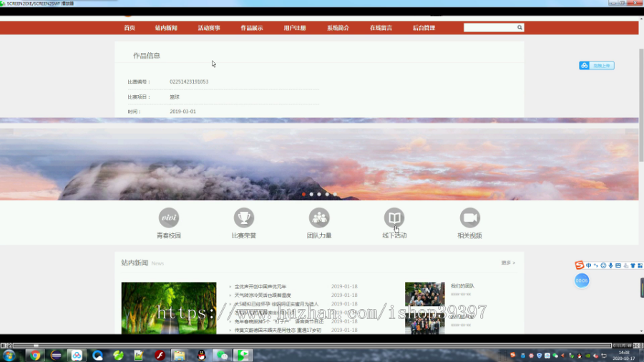Click competition number 02251423191053
644x362 pixels.
coord(189,82)
